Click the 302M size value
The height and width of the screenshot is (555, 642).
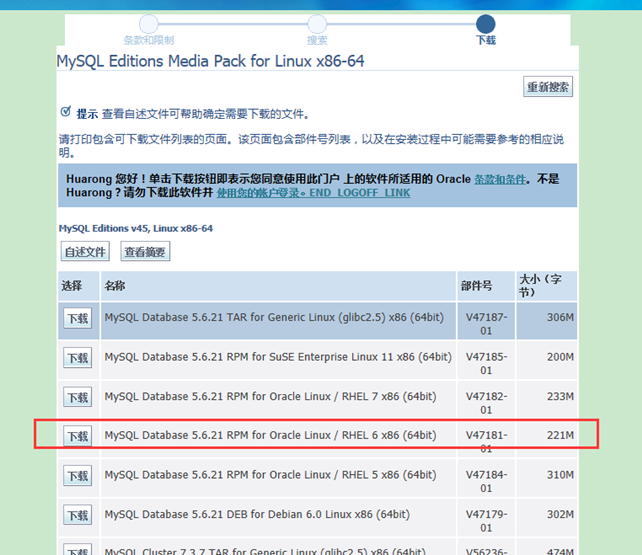(x=560, y=514)
